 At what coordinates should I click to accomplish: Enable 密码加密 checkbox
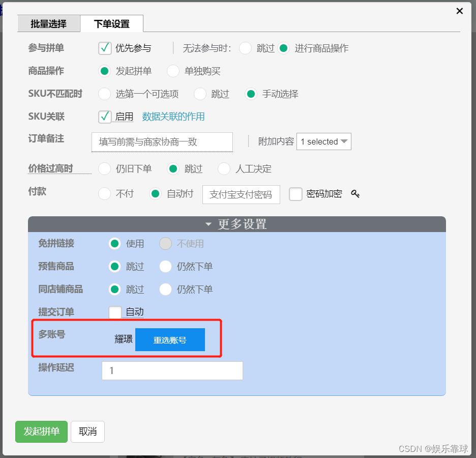tap(295, 194)
